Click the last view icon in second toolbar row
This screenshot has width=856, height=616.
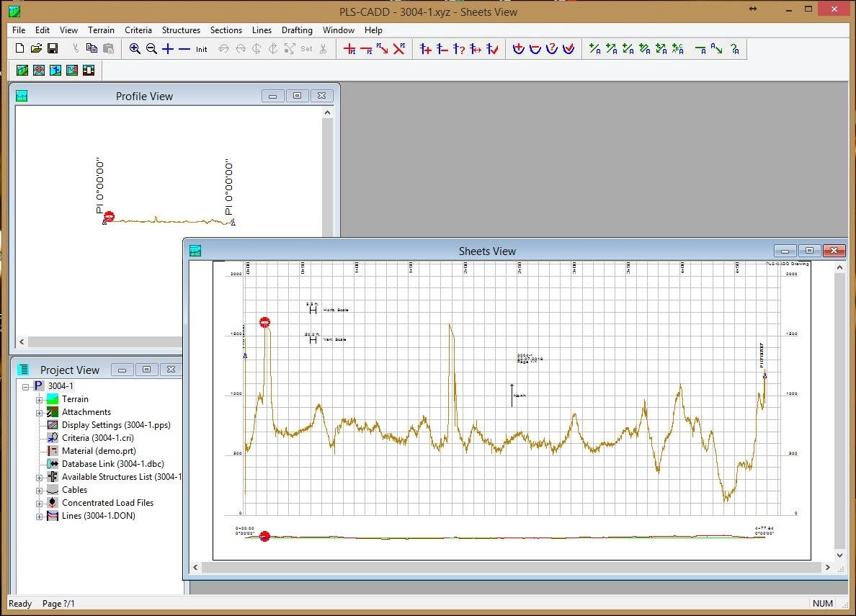89,70
